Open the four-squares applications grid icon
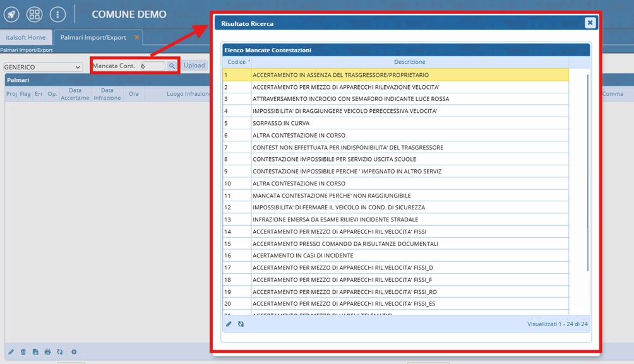This screenshot has height=364, width=634. [34, 14]
